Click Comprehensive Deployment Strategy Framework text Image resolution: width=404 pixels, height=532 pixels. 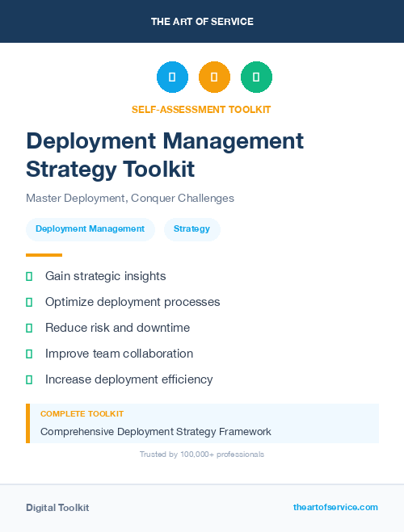point(155,432)
